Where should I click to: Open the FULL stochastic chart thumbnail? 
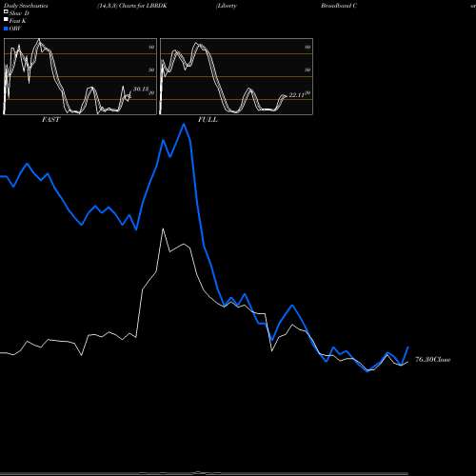point(236,76)
